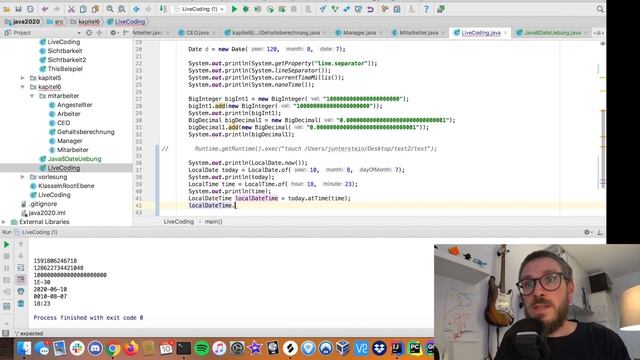Screen dimensions: 640x360
Task: Open Chrome from the macOS Dock
Action: tap(113, 348)
